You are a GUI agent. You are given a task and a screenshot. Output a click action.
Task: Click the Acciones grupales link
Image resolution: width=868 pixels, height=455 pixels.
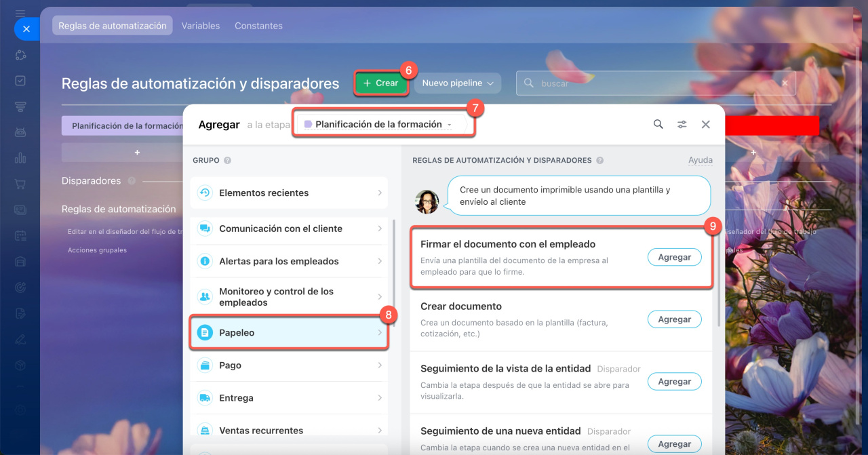97,250
